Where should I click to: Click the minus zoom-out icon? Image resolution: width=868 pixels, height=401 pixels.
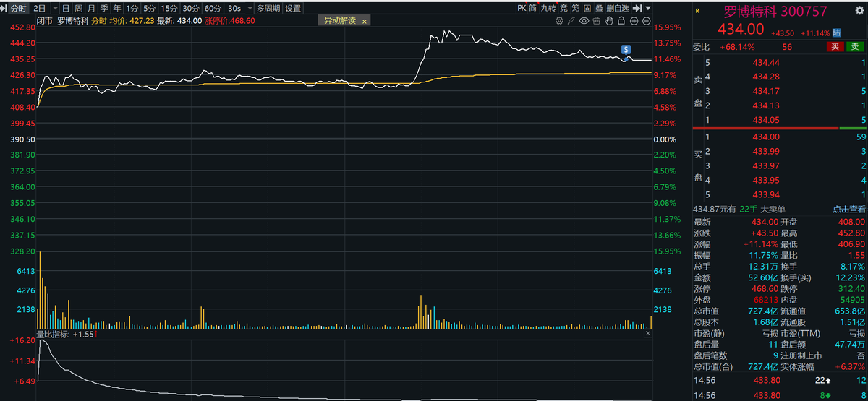646,21
